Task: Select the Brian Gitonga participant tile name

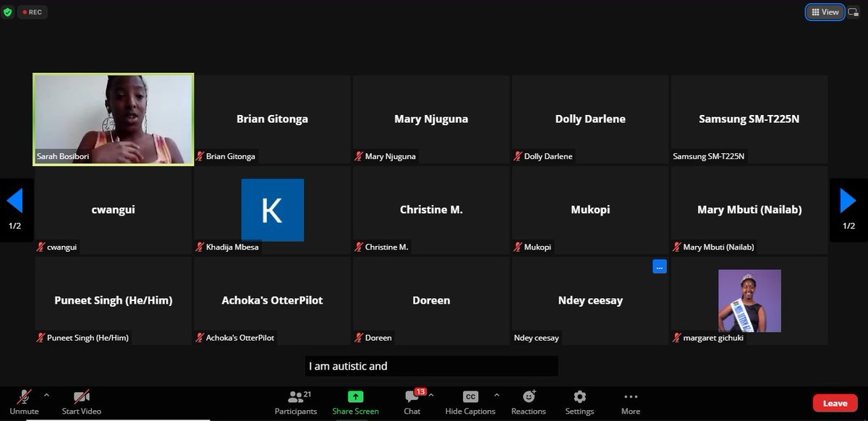Action: click(x=272, y=119)
